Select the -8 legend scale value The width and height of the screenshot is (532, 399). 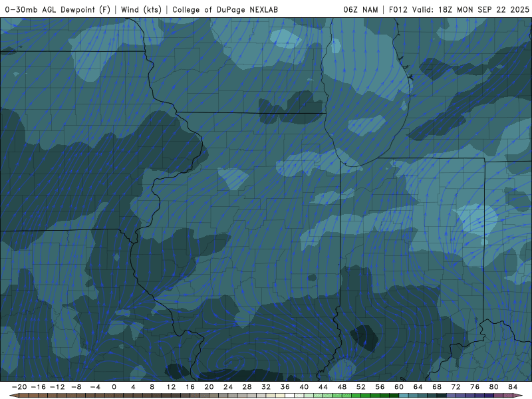pyautogui.click(x=76, y=387)
